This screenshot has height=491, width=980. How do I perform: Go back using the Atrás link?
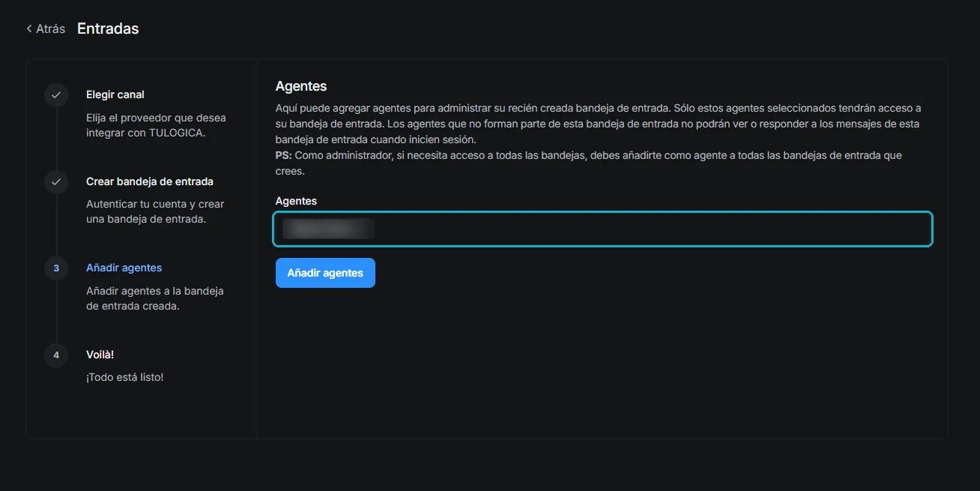coord(46,28)
